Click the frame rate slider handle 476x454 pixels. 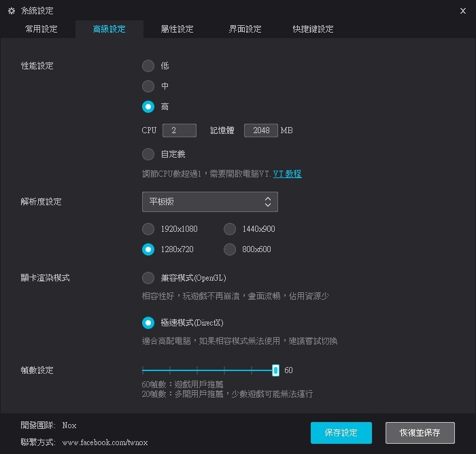(x=275, y=370)
